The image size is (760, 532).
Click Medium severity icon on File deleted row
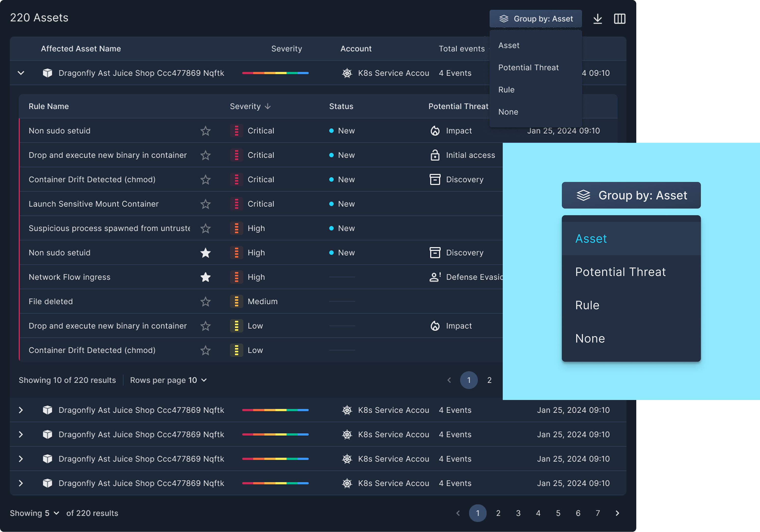tap(236, 301)
